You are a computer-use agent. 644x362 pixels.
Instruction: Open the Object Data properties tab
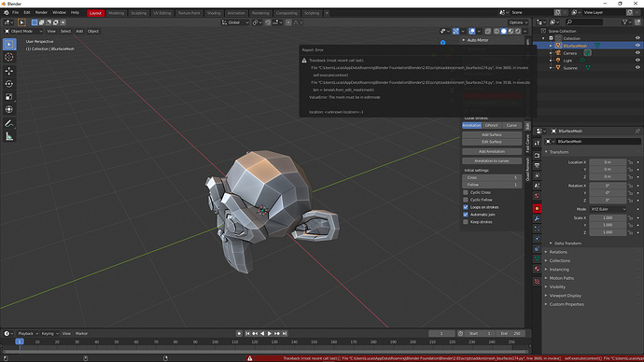(x=537, y=259)
